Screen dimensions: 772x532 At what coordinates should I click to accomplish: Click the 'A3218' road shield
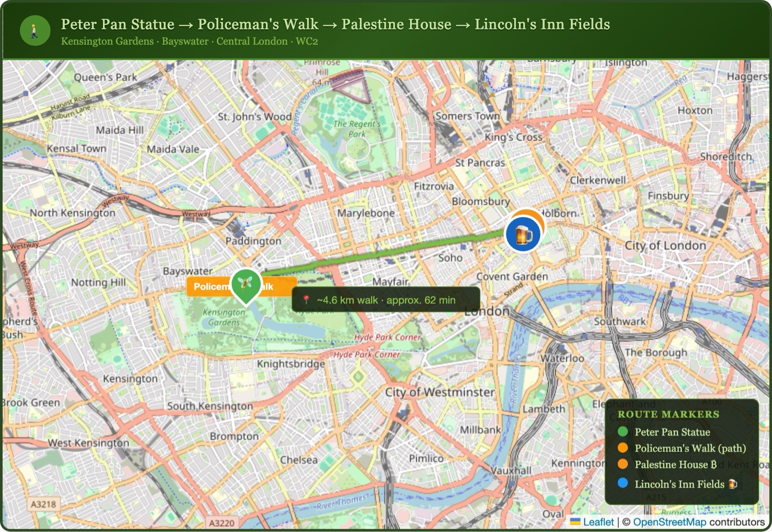43,504
